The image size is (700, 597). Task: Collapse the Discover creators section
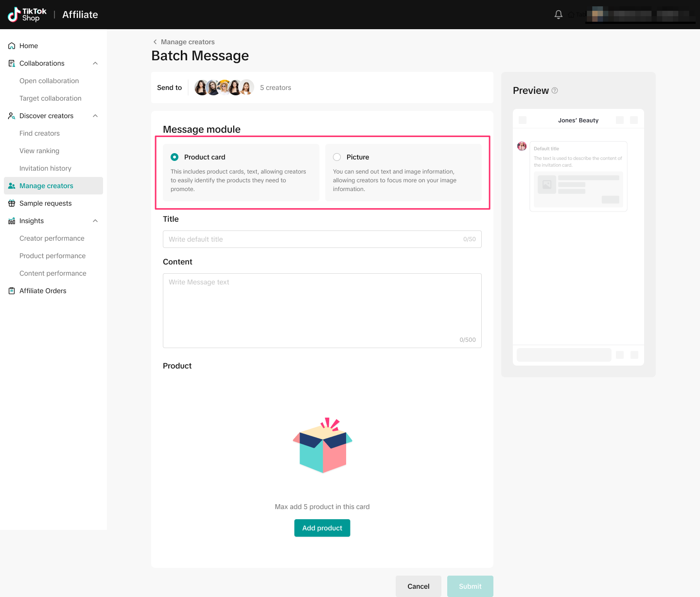[95, 116]
